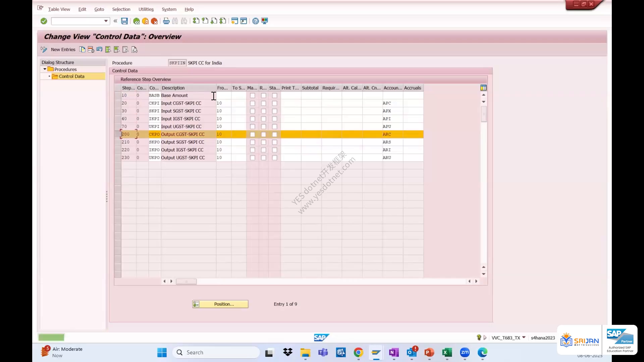Tick Manual checkbox for Input IGST-SKPI CC
This screenshot has height=362, width=644.
click(253, 119)
